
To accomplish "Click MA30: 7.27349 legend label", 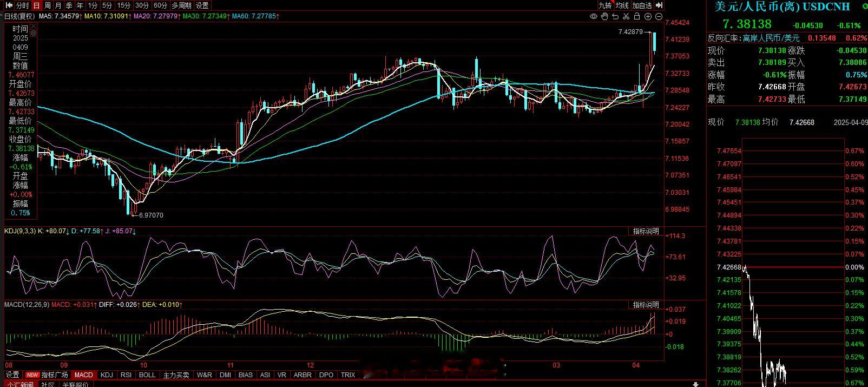I will coord(206,16).
